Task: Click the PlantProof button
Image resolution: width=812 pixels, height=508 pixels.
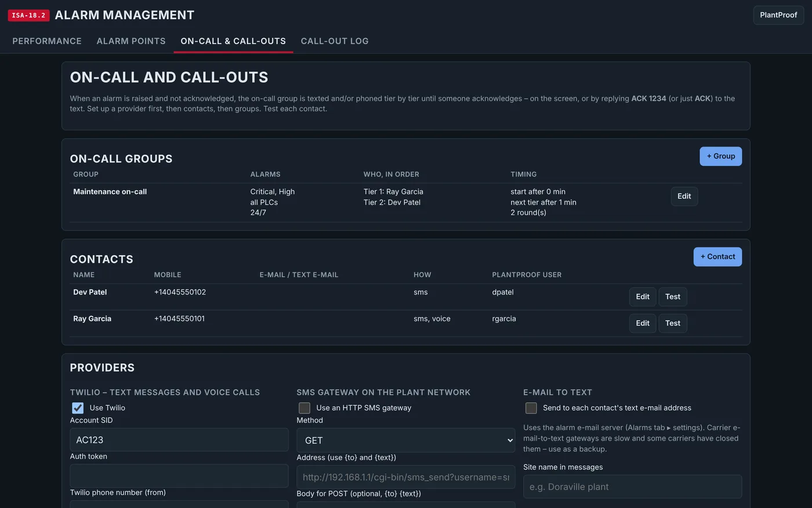Action: coord(778,15)
